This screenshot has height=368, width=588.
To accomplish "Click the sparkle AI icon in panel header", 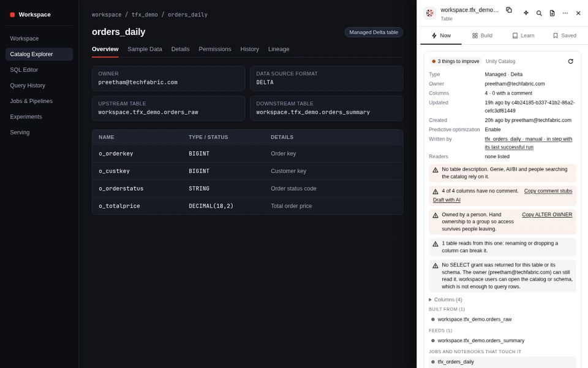I will tap(526, 13).
